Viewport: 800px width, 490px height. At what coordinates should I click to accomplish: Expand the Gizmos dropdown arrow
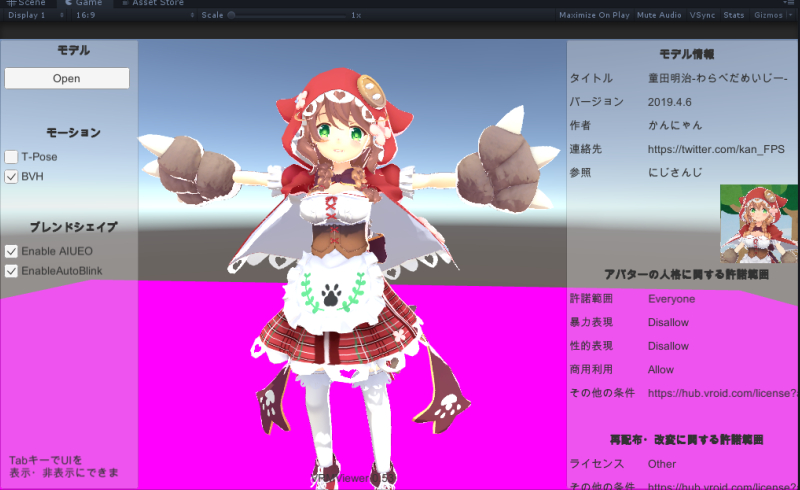791,15
